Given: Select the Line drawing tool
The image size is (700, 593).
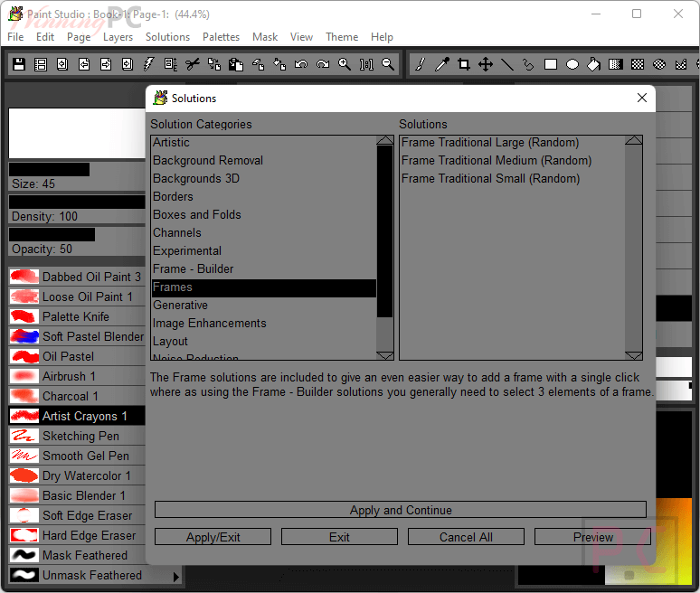Looking at the screenshot, I should point(507,65).
